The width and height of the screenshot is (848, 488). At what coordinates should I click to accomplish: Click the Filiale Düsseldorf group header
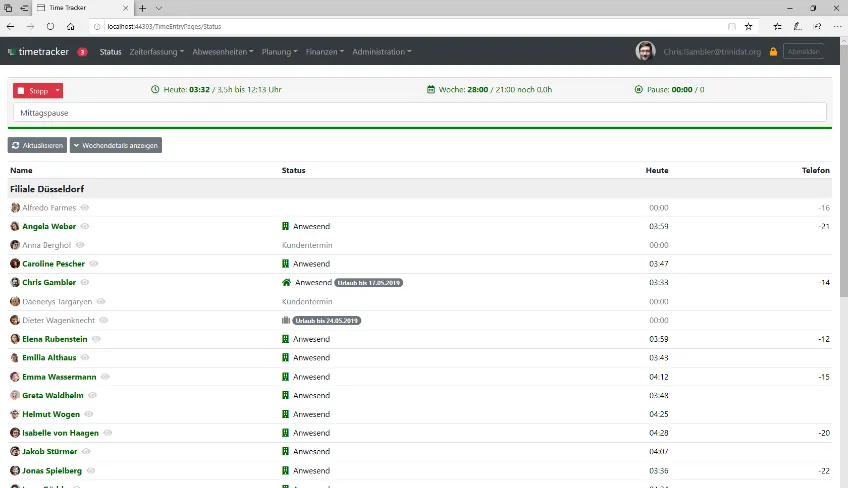click(420, 189)
